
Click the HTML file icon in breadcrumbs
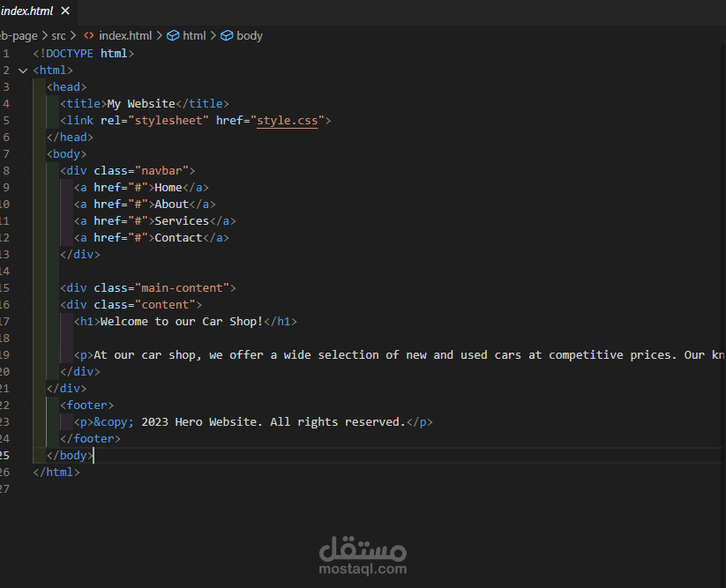pos(88,36)
